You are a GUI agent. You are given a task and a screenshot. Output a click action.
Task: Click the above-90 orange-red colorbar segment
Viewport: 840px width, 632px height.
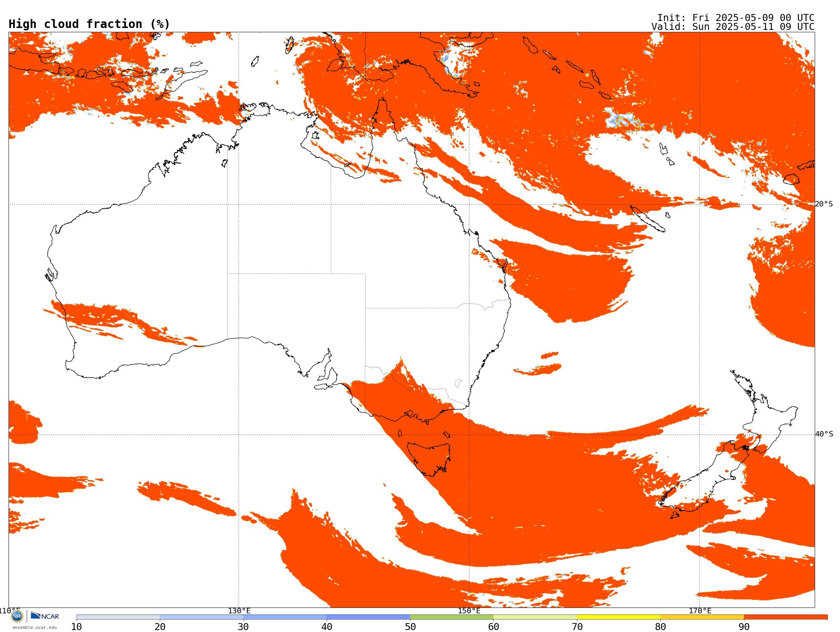(786, 617)
